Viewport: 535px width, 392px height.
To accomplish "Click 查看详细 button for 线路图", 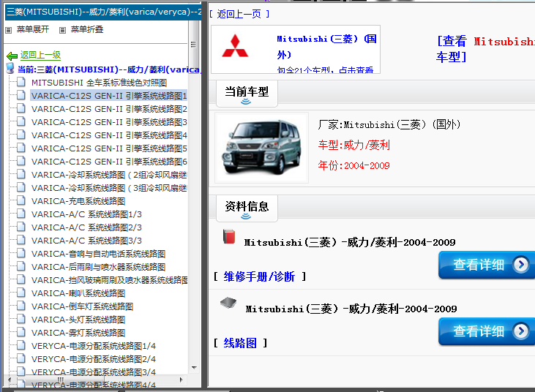I will pos(486,331).
